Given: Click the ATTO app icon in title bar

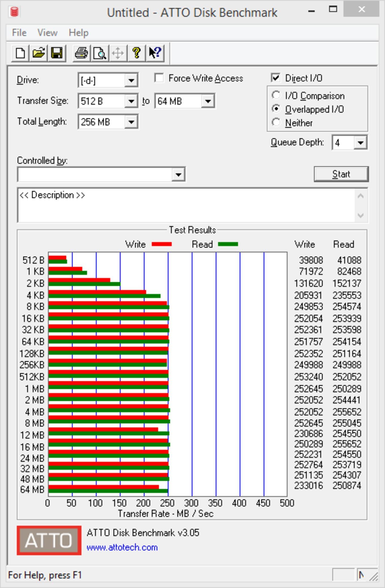Looking at the screenshot, I should (x=14, y=12).
